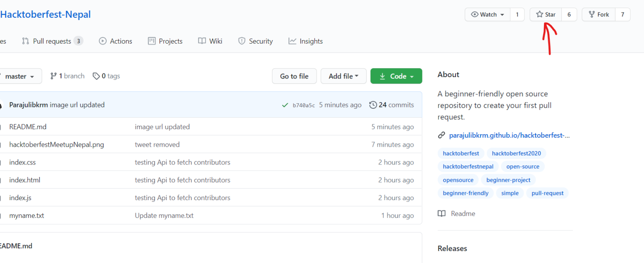
Task: Fork this repository
Action: point(598,15)
